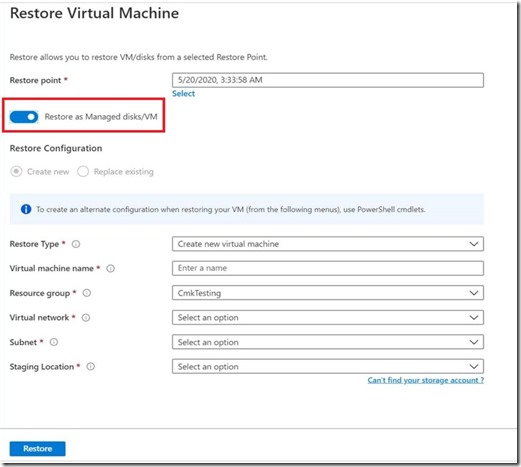
Task: Click the PowerShell cmdlets notice text
Action: (x=231, y=210)
